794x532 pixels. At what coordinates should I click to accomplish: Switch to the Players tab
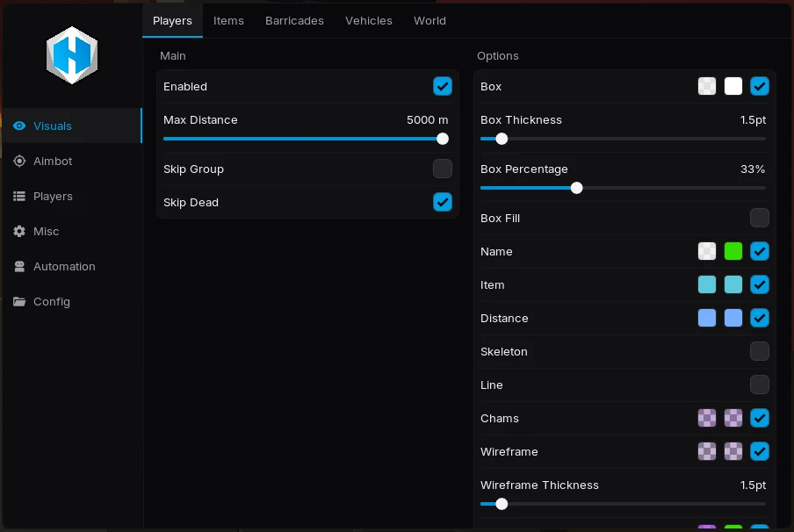[x=172, y=21]
